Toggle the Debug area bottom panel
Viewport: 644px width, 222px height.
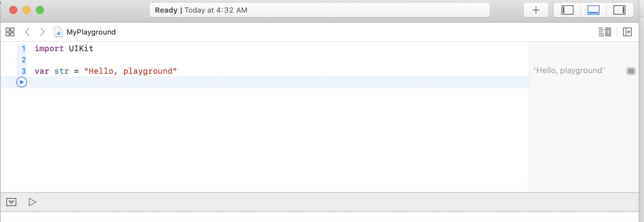593,10
